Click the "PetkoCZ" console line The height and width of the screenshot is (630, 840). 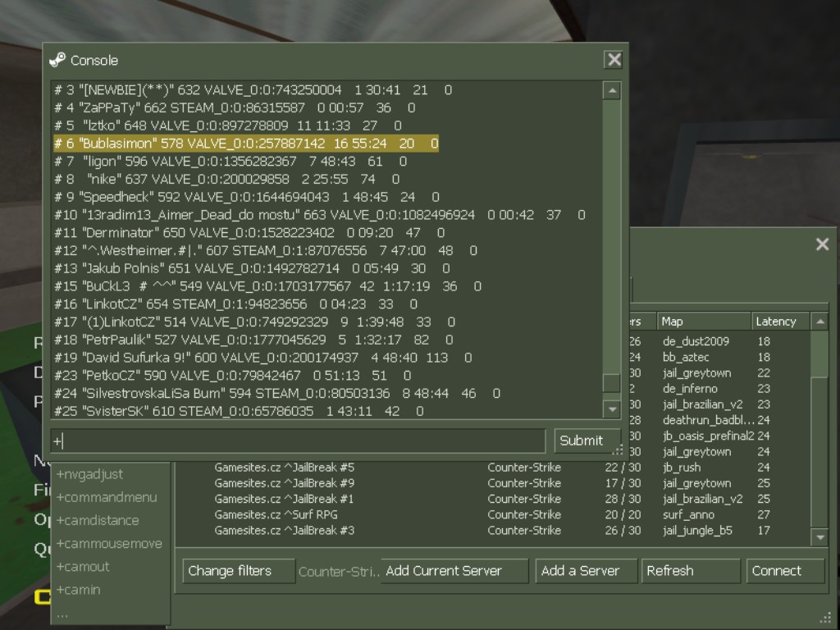(232, 376)
